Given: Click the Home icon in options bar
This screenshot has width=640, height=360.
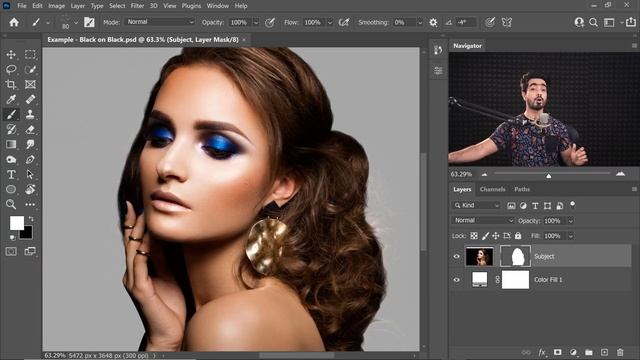Looking at the screenshot, I should [x=14, y=22].
